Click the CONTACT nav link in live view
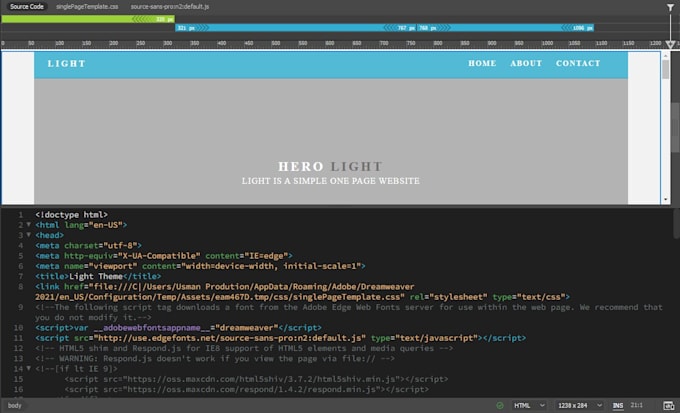The height and width of the screenshot is (413, 680). point(578,63)
